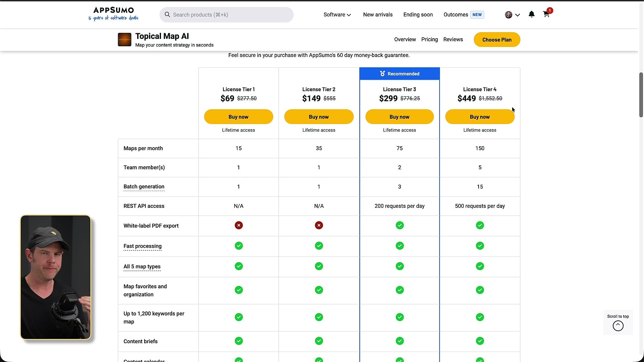Open Ending soon page
The image size is (644, 362).
[418, 15]
